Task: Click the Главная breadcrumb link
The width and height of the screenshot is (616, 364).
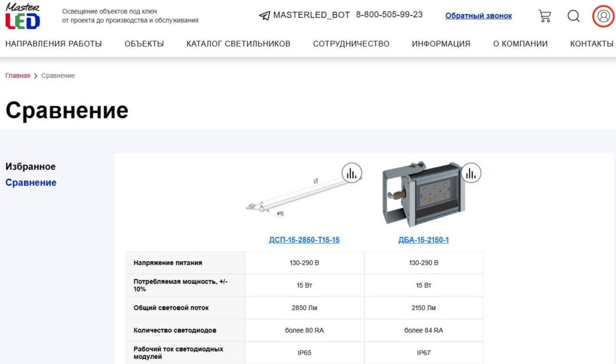Action: (18, 75)
